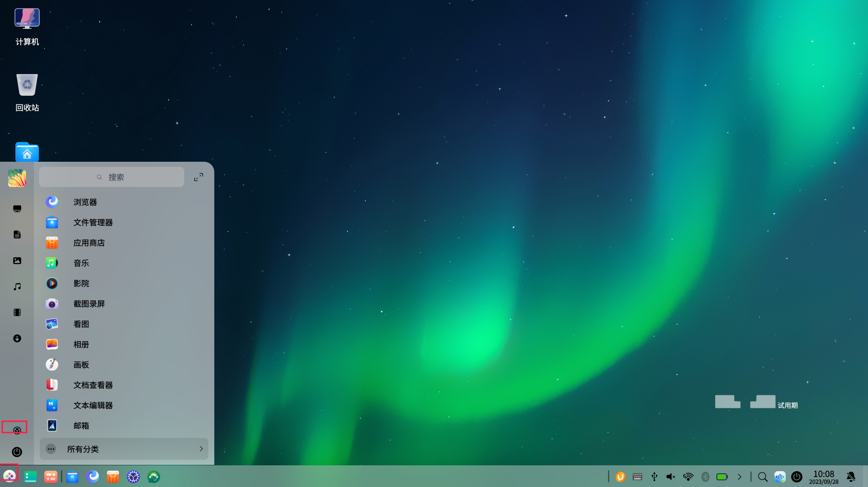Click the launcher button on the taskbar

pos(9,476)
